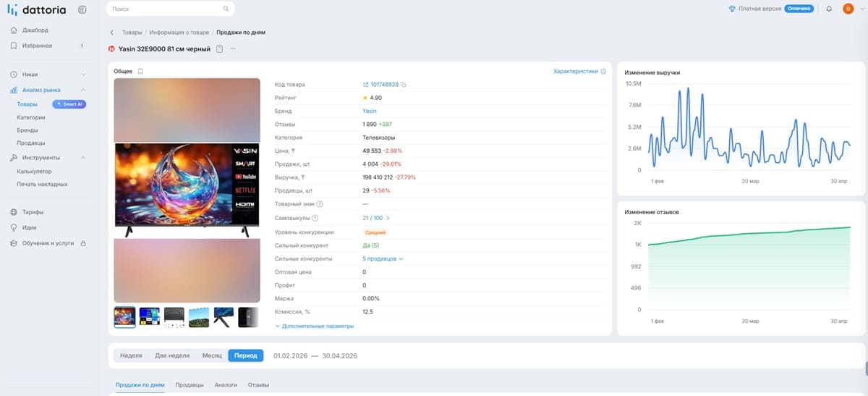Switch to the Аналоги tab
Image resolution: width=868 pixels, height=396 pixels.
(x=226, y=385)
